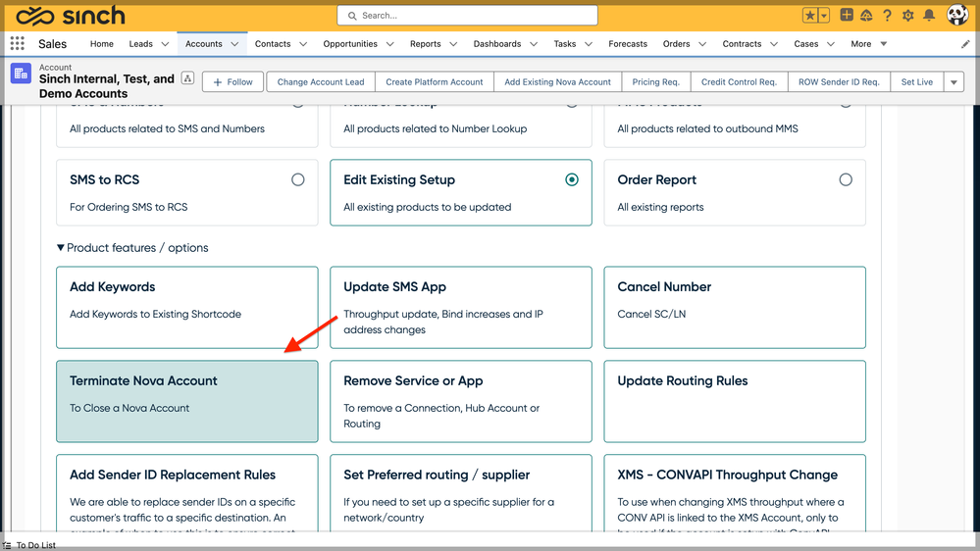This screenshot has height=551, width=980.
Task: Open the notifications bell
Action: [929, 15]
